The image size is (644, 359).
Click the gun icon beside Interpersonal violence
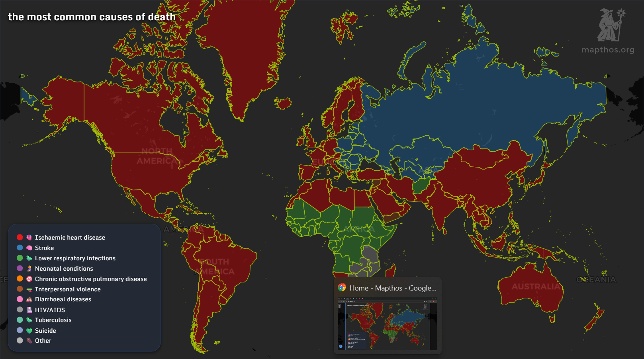29,289
